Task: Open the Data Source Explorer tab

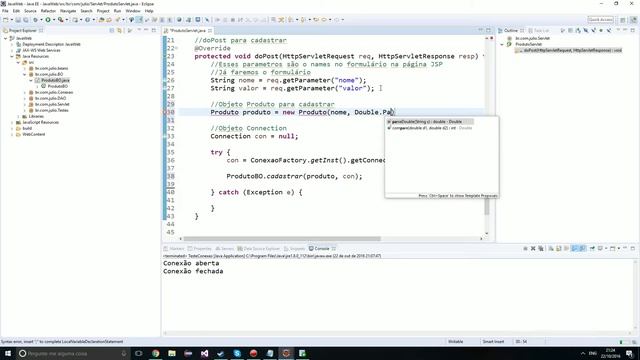Action: point(259,249)
